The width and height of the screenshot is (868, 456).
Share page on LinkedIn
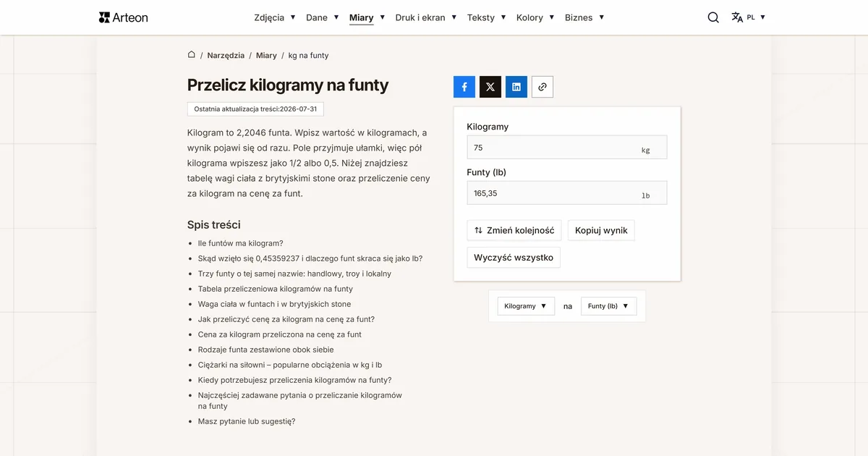516,87
